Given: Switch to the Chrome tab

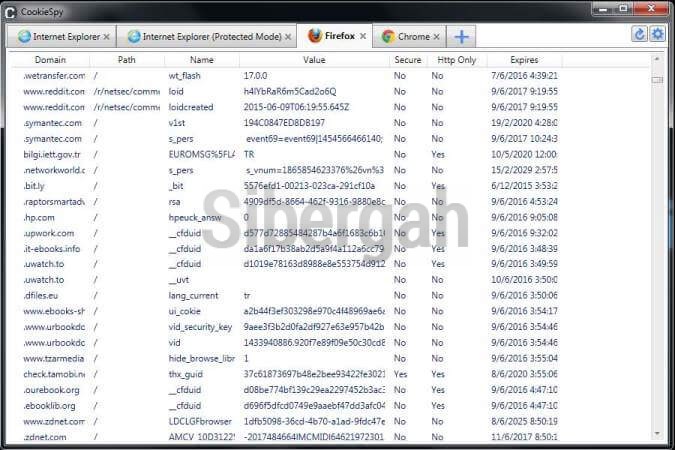Looking at the screenshot, I should [409, 37].
